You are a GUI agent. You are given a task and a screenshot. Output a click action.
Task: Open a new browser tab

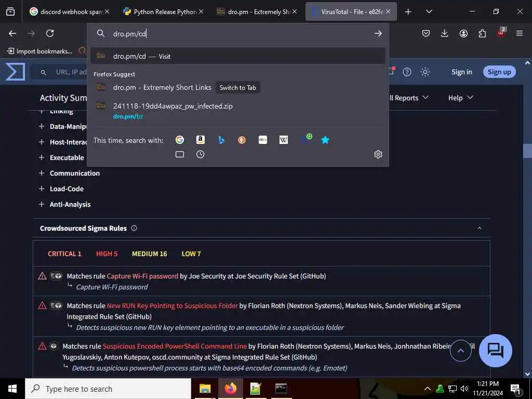pos(408,11)
